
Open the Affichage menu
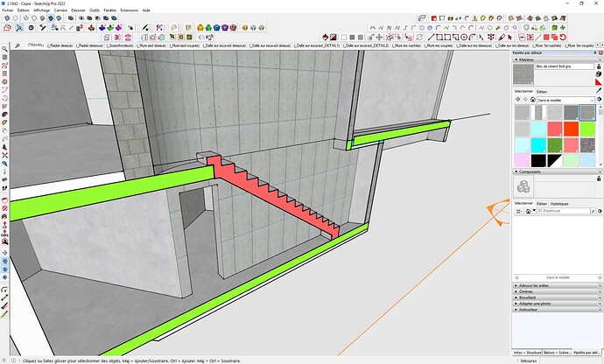(42, 10)
